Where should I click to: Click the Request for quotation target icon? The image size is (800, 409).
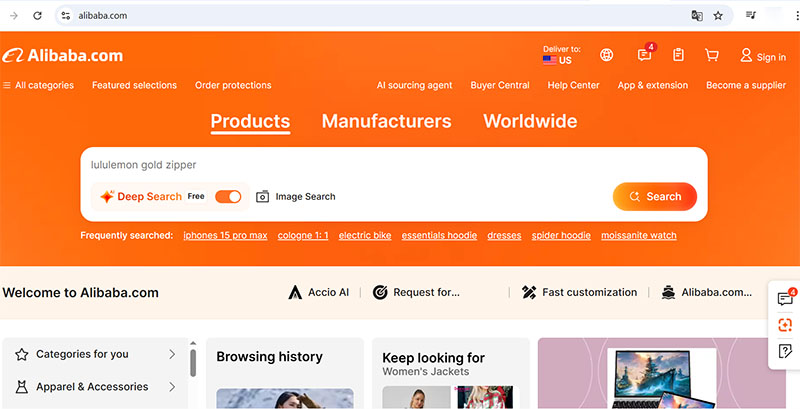point(380,292)
